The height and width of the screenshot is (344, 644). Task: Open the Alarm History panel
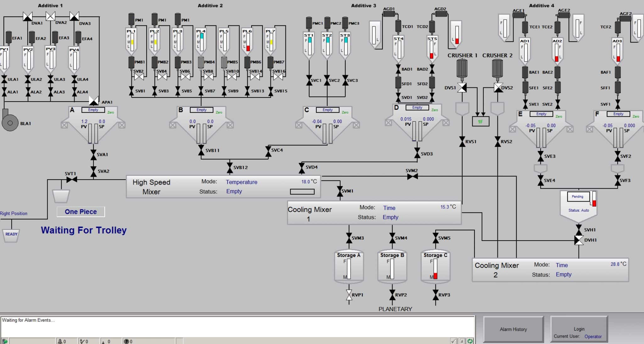(513, 329)
